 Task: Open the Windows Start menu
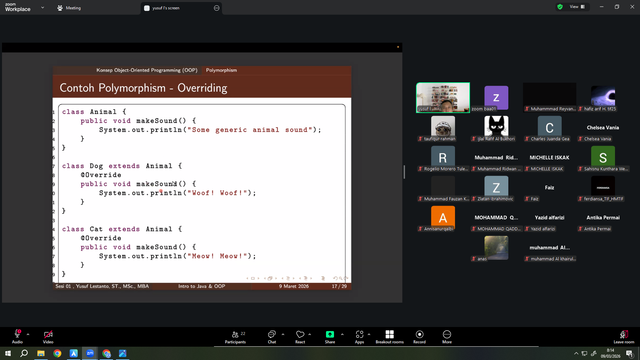coord(8,353)
